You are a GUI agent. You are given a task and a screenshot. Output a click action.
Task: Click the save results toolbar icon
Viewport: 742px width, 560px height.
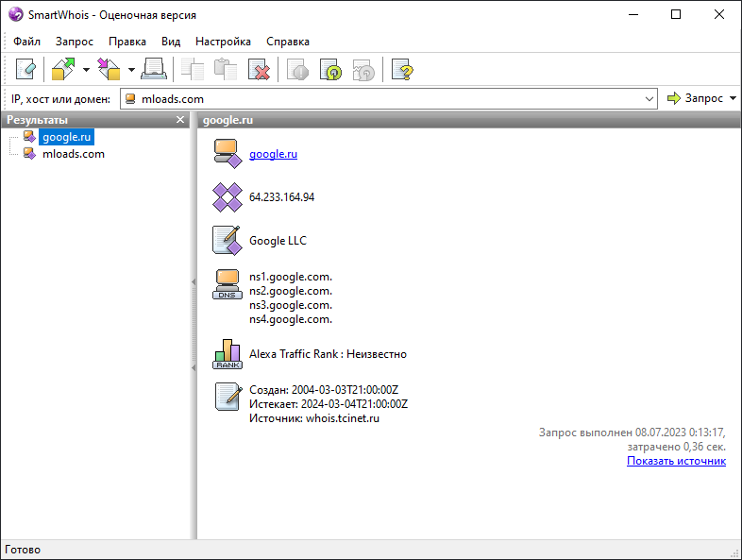tap(109, 70)
